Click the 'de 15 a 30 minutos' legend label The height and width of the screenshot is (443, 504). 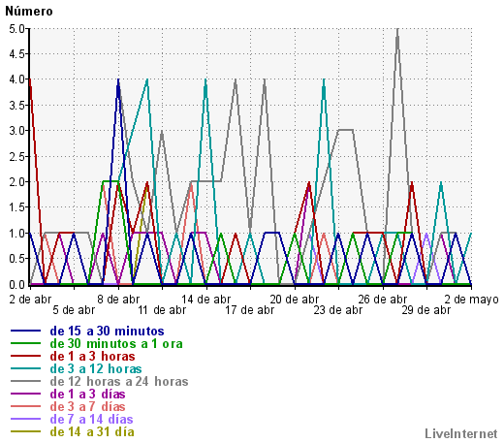pos(107,332)
